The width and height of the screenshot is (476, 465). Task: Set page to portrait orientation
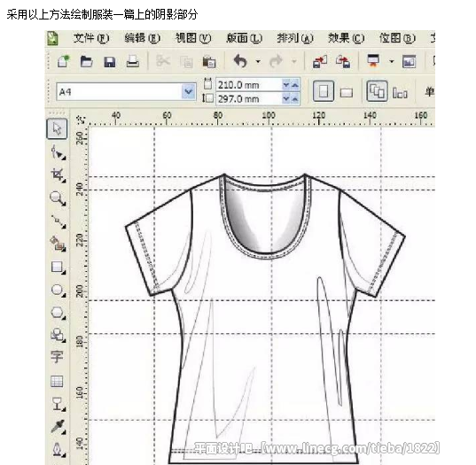pos(324,91)
